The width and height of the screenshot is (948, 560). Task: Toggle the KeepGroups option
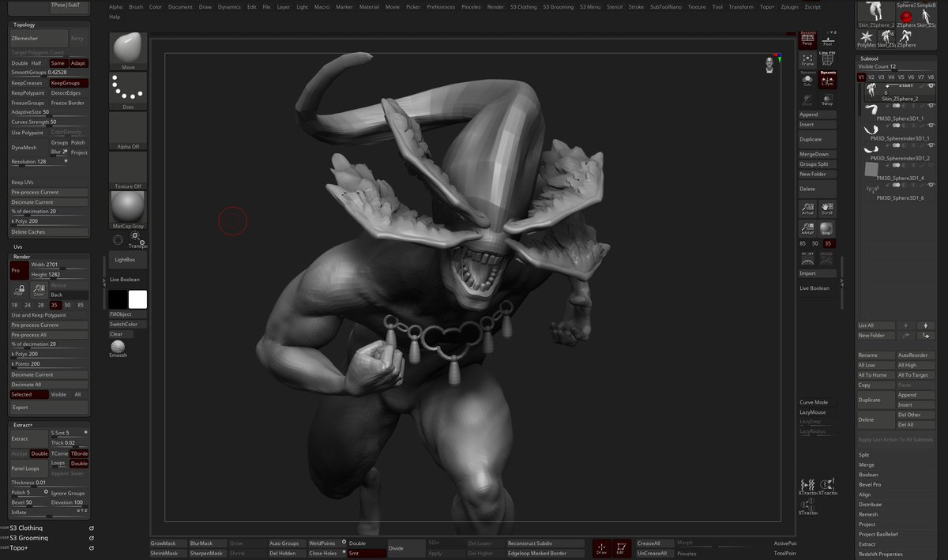click(x=69, y=83)
